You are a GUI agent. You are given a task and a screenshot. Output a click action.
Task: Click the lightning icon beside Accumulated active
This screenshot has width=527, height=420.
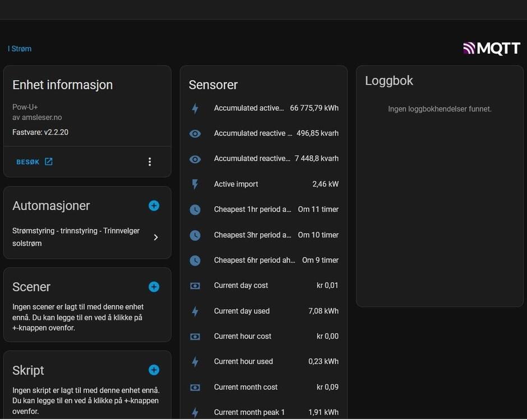click(x=195, y=109)
